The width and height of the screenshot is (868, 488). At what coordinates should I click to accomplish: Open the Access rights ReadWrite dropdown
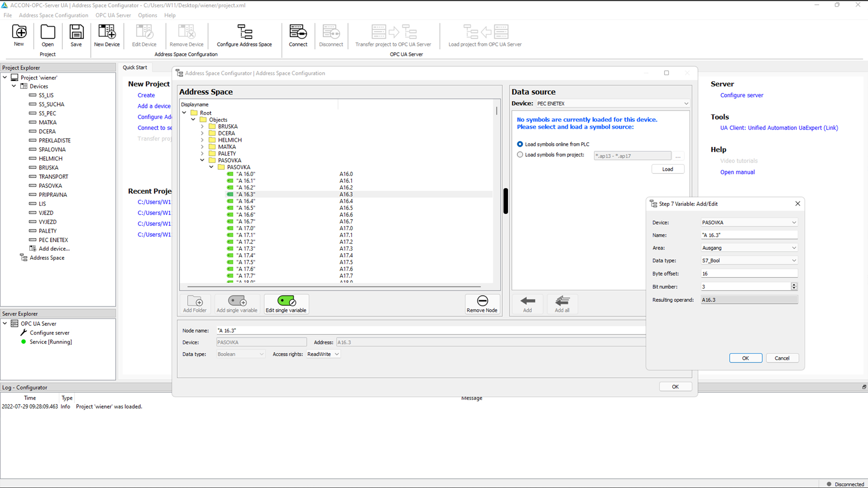point(323,354)
